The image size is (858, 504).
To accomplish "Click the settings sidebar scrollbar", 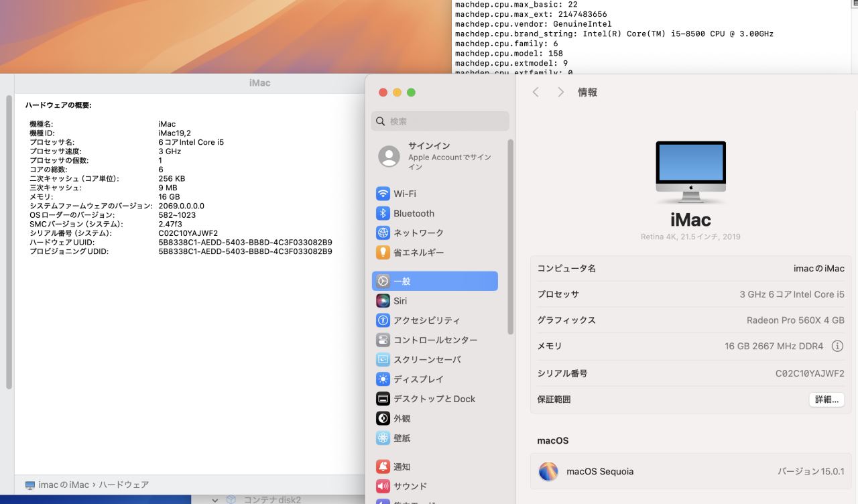I will tap(511, 235).
